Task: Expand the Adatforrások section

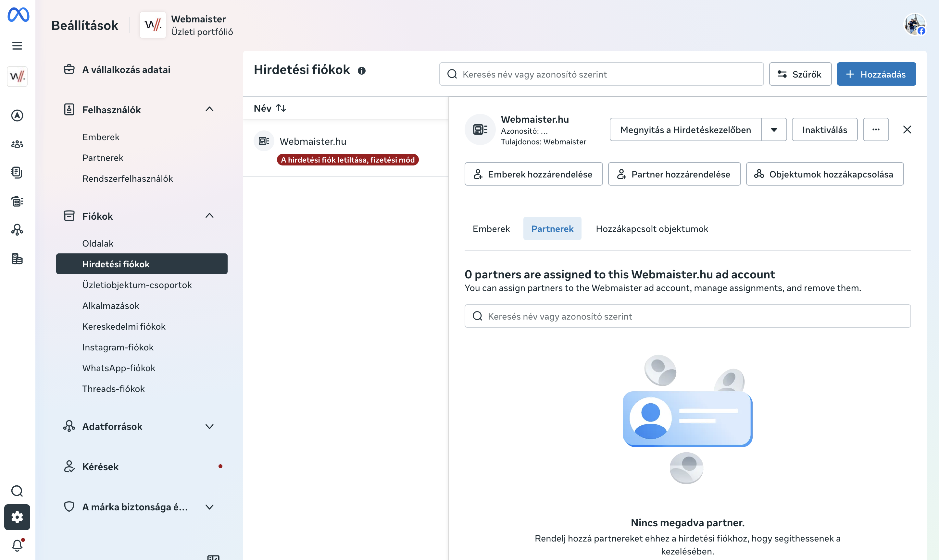Action: [x=209, y=426]
